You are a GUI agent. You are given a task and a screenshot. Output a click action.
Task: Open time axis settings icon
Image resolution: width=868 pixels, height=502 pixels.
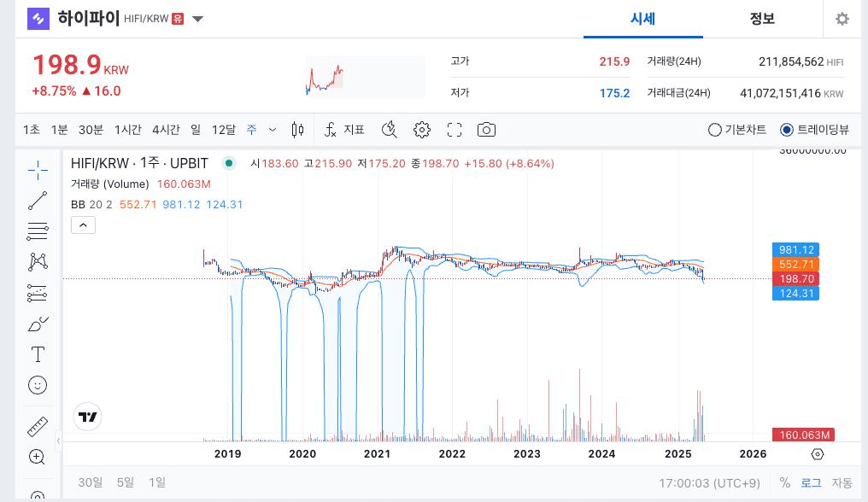coord(817,454)
